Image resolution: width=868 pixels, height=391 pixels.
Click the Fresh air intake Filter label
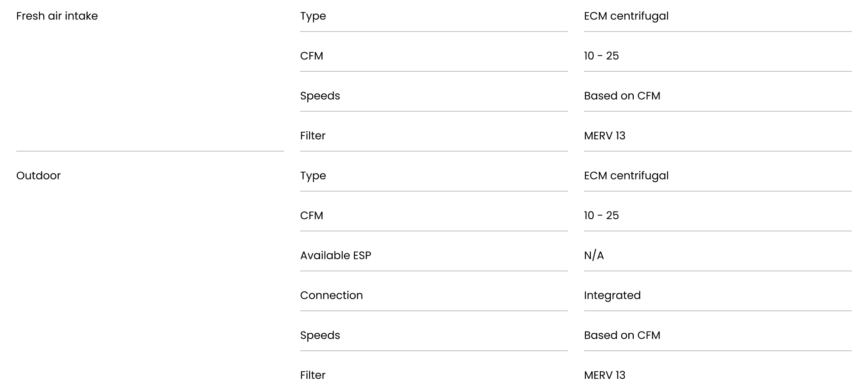[x=313, y=136]
